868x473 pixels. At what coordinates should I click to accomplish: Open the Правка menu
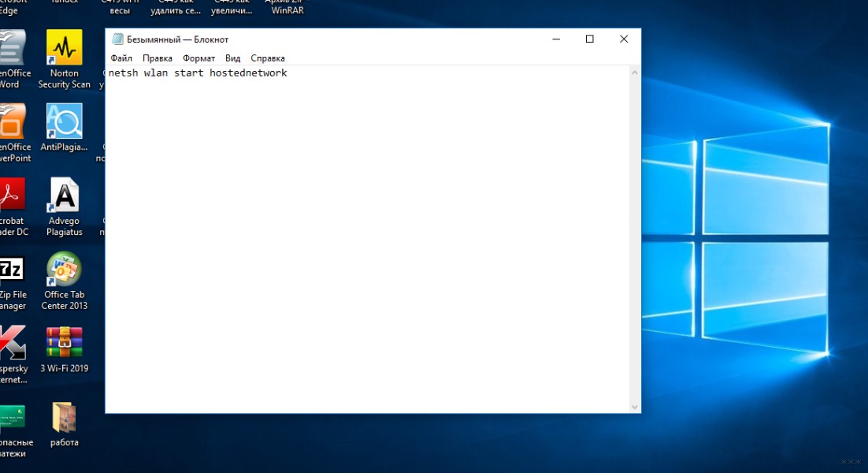(158, 58)
